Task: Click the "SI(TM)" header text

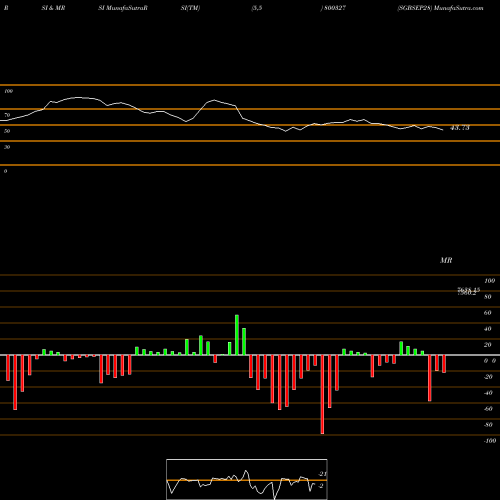Action: [x=190, y=8]
